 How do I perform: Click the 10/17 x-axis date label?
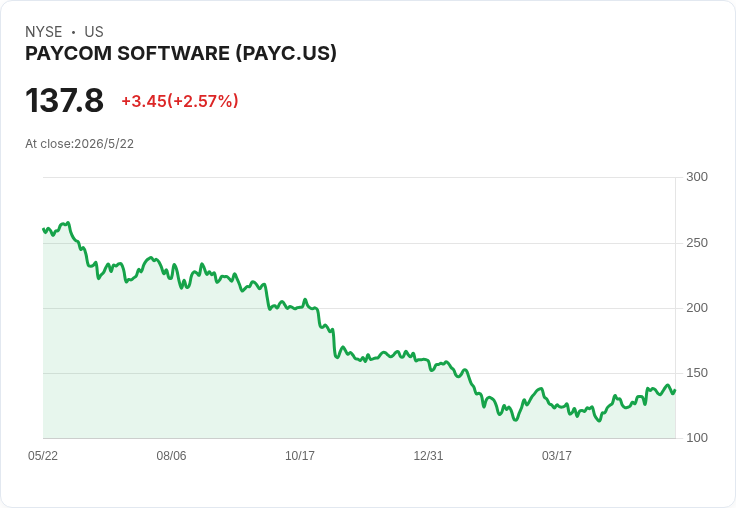point(300,455)
